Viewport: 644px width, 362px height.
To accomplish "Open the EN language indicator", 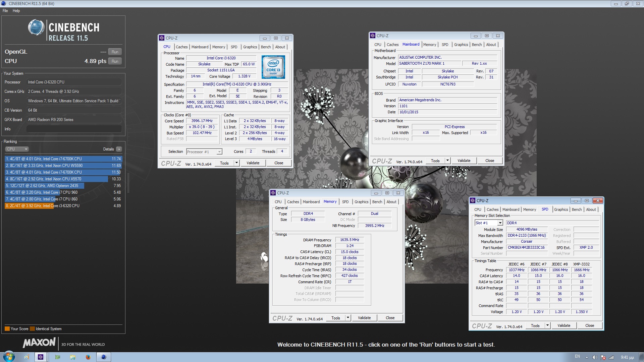I will [577, 357].
